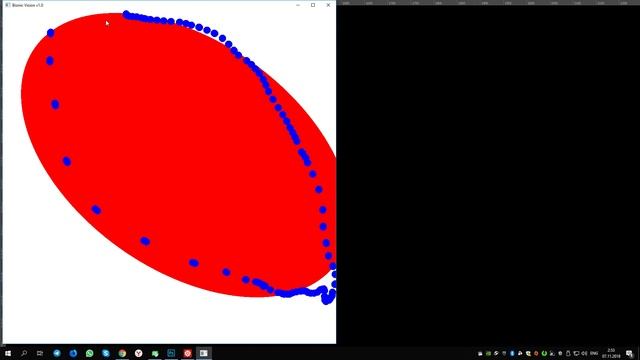Image resolution: width=640 pixels, height=360 pixels.
Task: Open taskbar search magnifier
Action: point(24,353)
